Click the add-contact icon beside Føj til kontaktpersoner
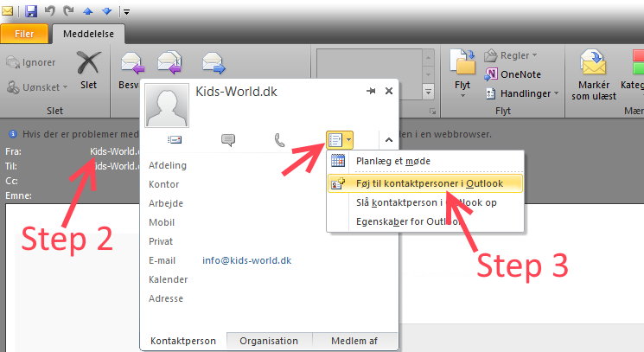Screen dimensions: 644x352 [x=338, y=183]
